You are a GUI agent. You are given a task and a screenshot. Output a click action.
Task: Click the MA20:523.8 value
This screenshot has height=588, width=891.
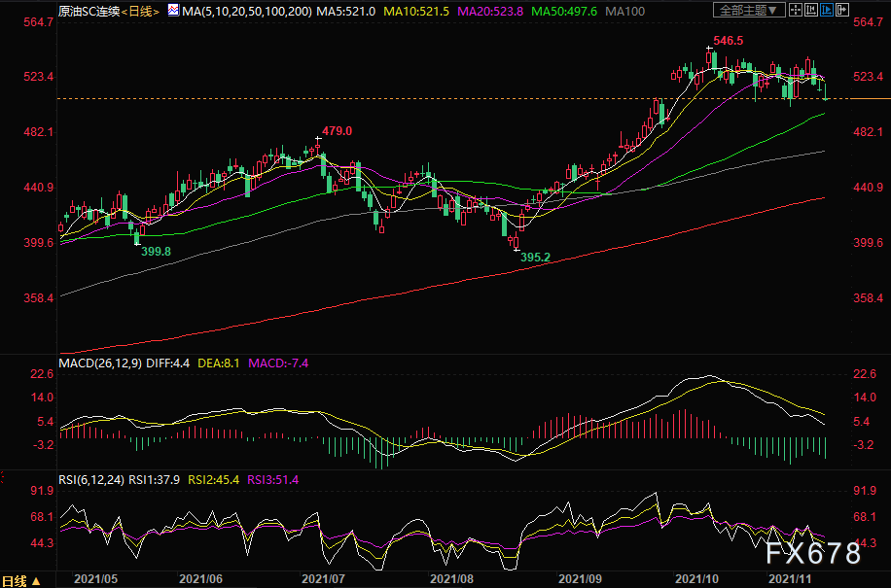pyautogui.click(x=490, y=11)
